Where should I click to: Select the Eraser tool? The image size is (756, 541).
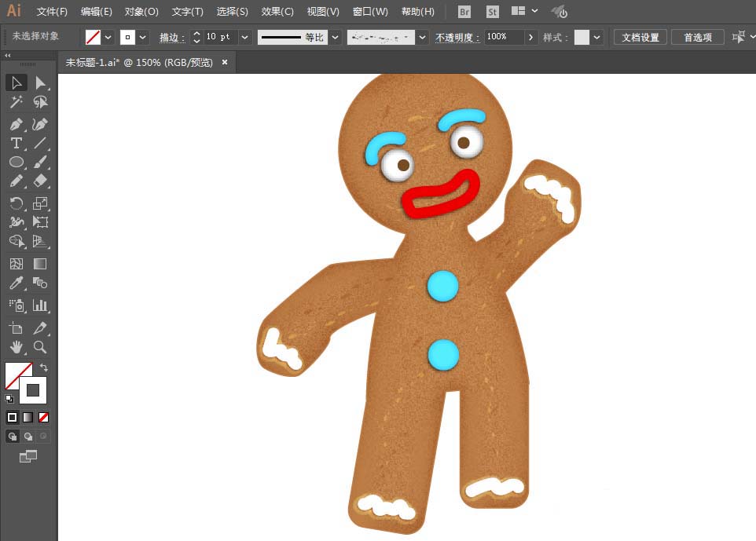(x=41, y=181)
